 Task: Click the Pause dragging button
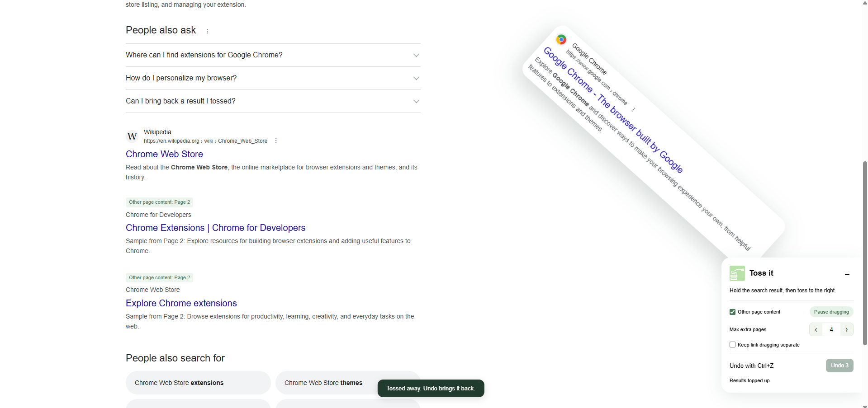pyautogui.click(x=831, y=312)
